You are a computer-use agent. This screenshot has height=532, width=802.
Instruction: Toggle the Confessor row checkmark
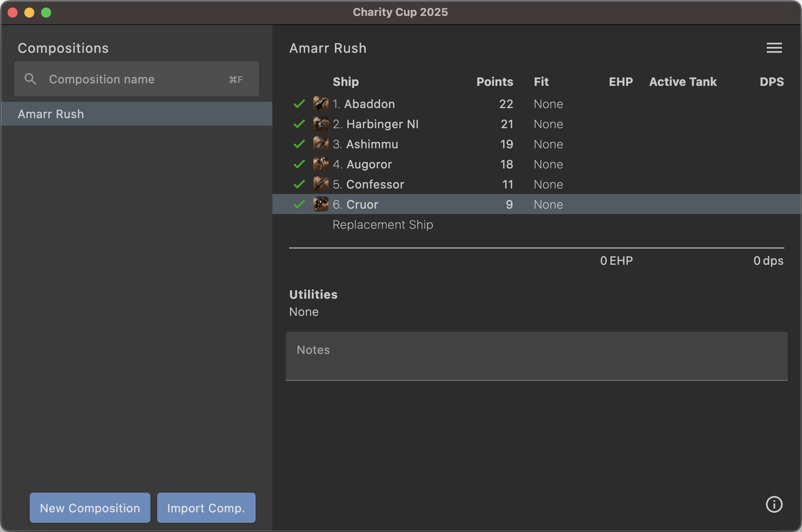point(299,184)
